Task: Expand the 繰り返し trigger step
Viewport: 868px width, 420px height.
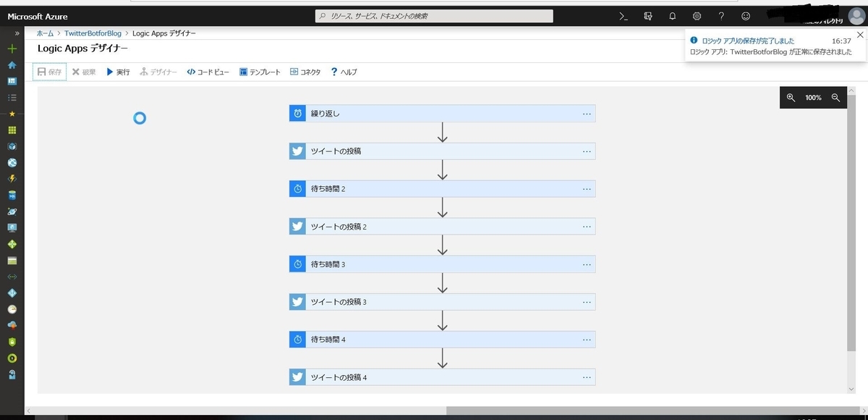Action: click(442, 114)
